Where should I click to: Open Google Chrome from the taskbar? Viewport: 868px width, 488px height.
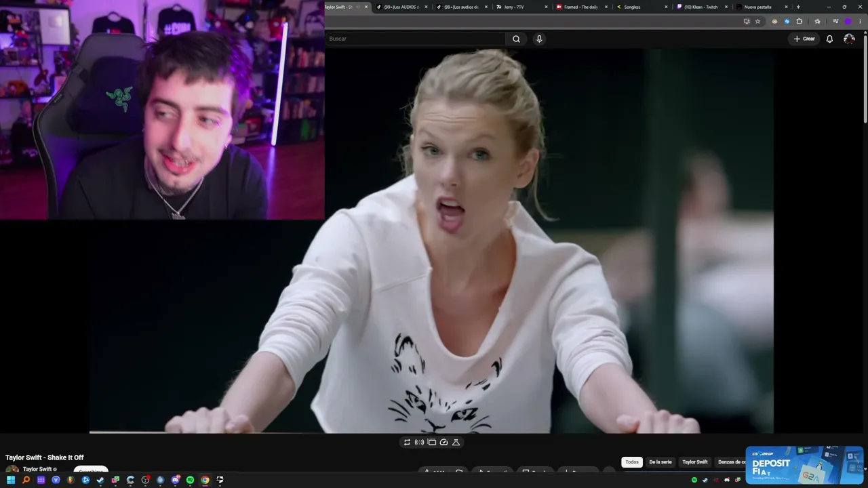pos(205,480)
